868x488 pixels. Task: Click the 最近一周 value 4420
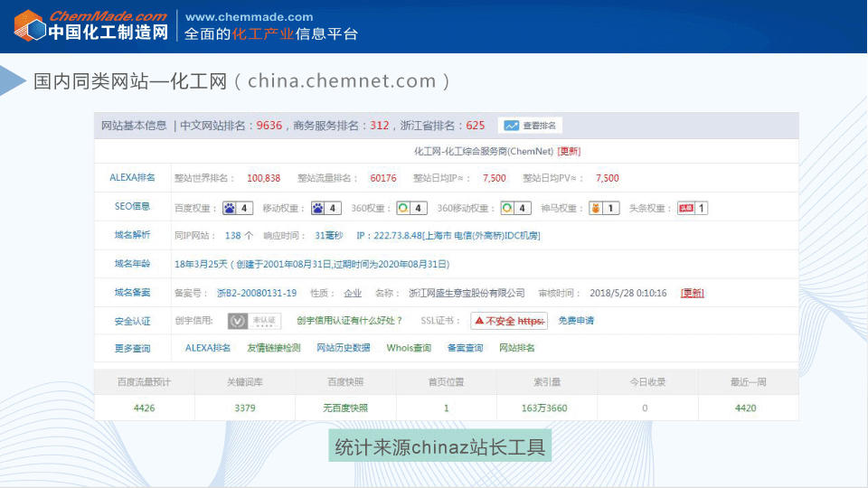(x=746, y=408)
